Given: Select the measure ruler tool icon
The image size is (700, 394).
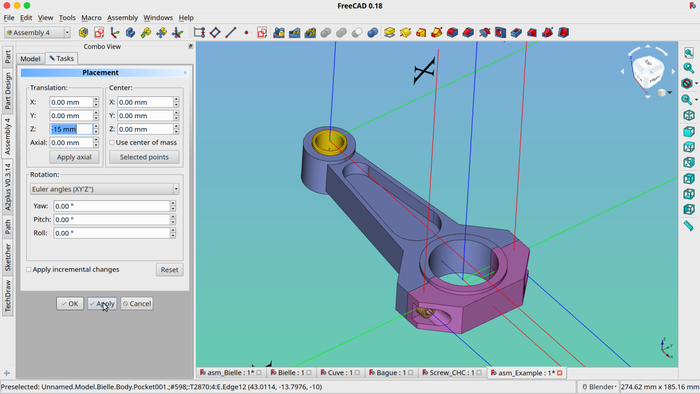Looking at the screenshot, I should coord(689,225).
